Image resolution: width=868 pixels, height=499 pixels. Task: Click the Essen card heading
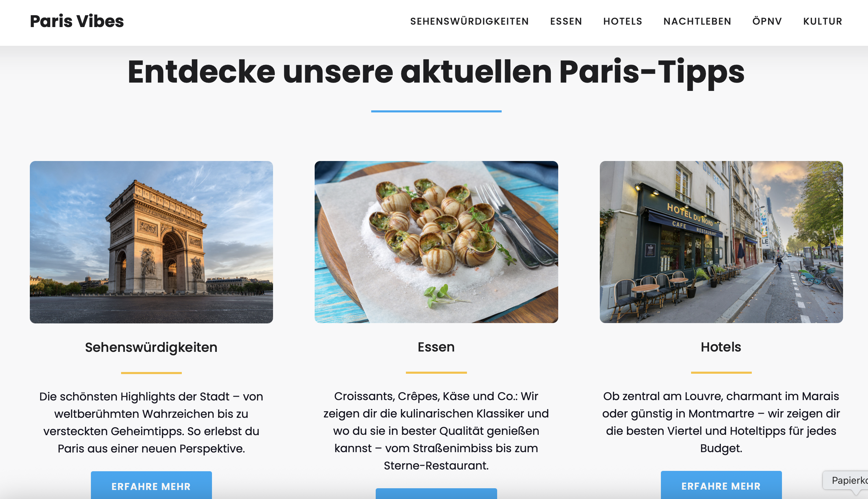pos(436,347)
